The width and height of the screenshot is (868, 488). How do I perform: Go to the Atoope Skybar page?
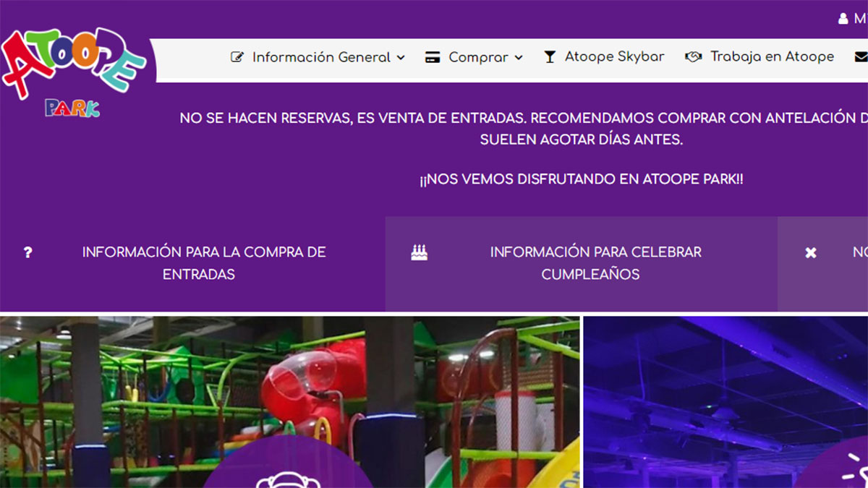(x=614, y=56)
